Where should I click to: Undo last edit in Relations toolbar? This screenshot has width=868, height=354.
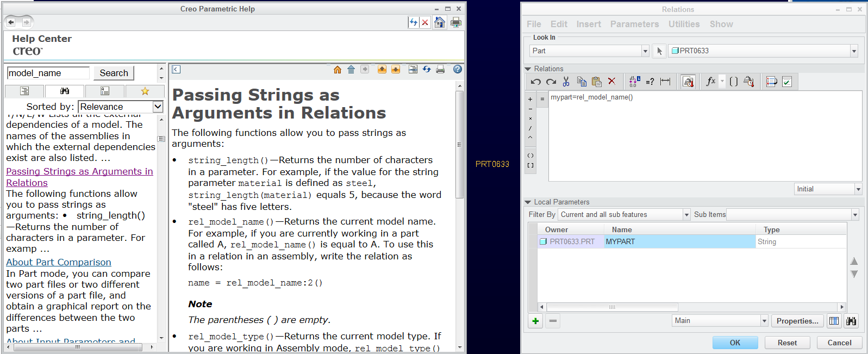tap(536, 82)
